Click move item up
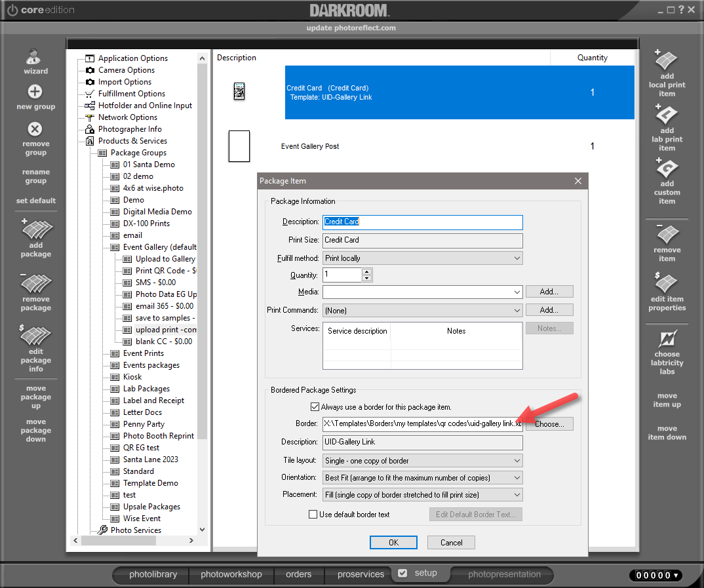 (x=667, y=400)
